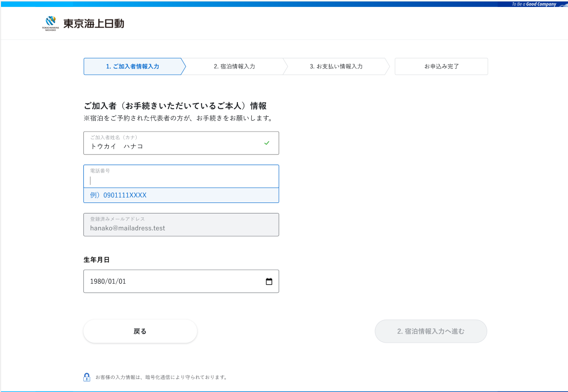Go to step 2 宿泊情報入力 tab
The height and width of the screenshot is (392, 568).
point(234,66)
